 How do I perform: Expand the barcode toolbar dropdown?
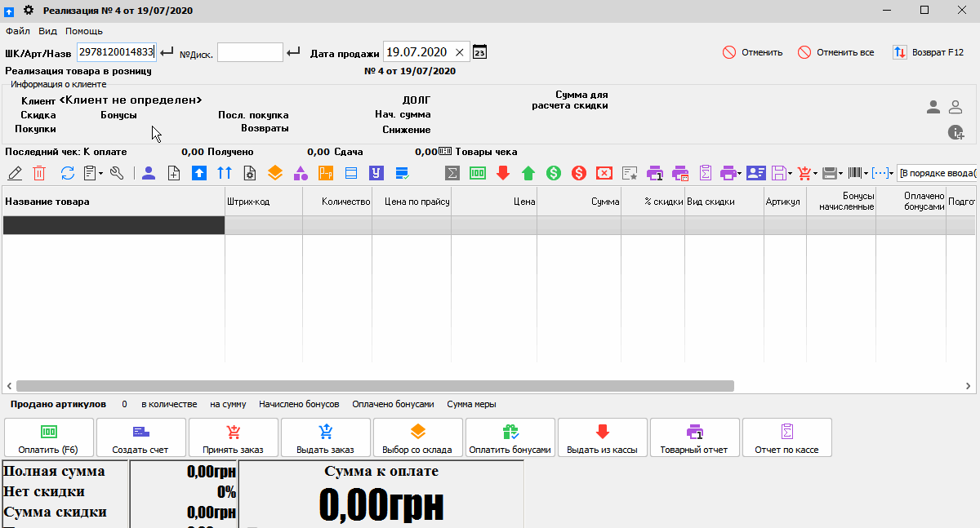[865, 173]
